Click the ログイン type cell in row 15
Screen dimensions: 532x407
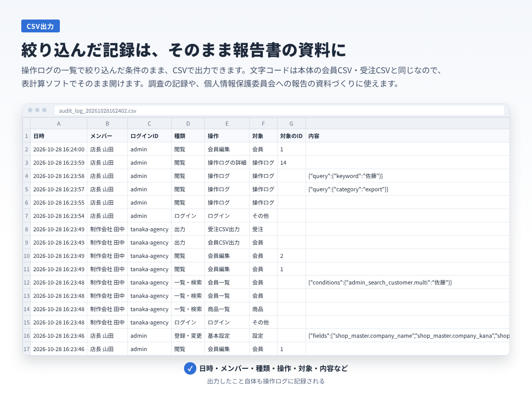point(188,322)
